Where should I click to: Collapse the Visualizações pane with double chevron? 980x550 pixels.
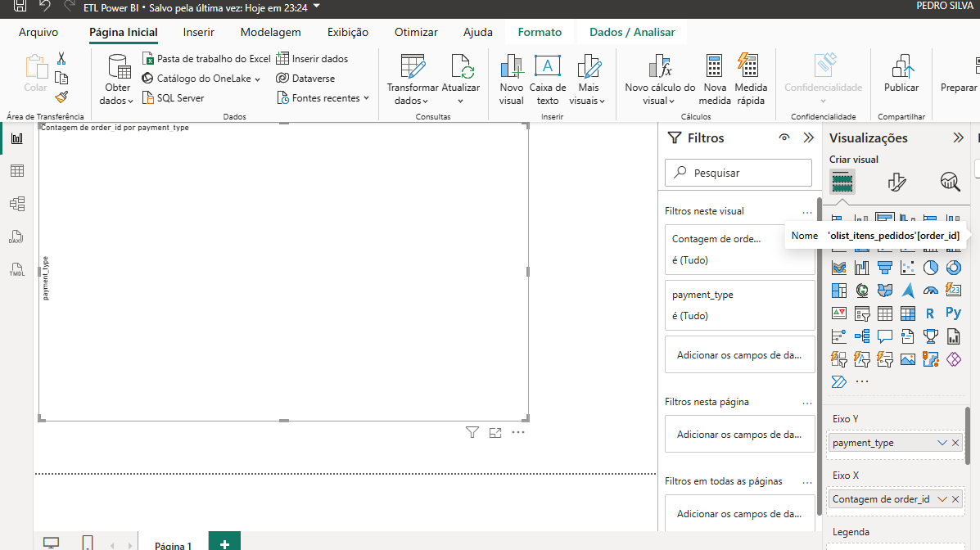point(958,138)
